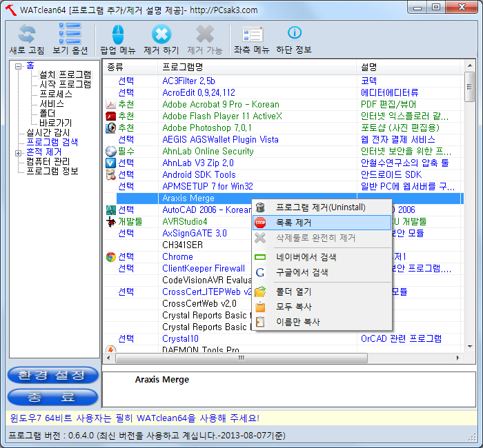The width and height of the screenshot is (483, 448).
Task: Click the 이름만 복사 clipboard icon
Action: 260,322
